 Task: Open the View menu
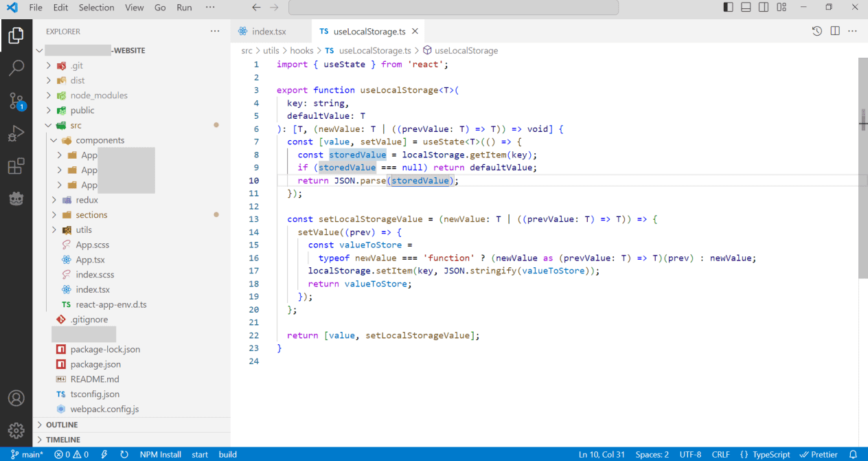pyautogui.click(x=135, y=8)
